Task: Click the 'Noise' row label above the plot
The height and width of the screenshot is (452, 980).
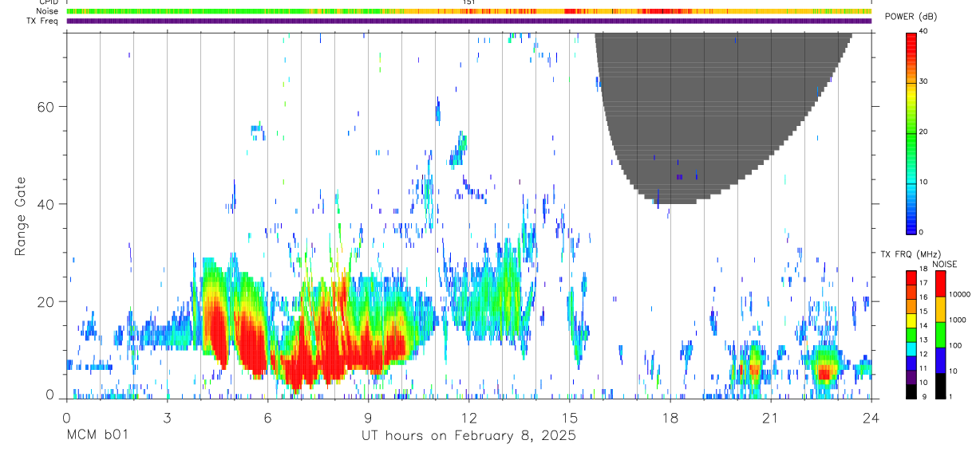Action: (x=49, y=12)
